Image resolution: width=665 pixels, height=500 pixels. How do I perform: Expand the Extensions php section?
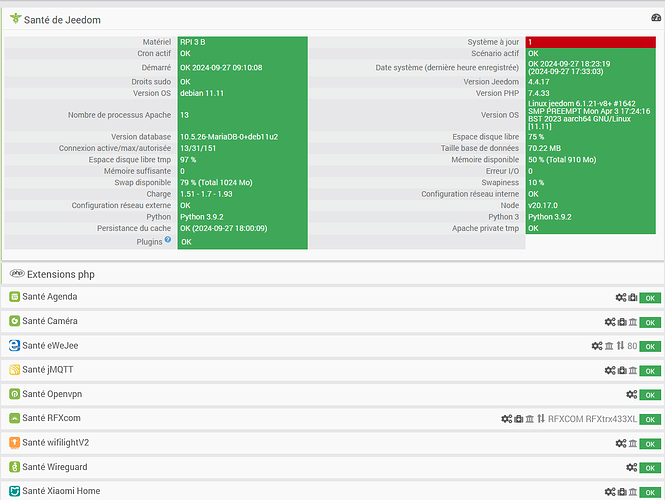(61, 274)
